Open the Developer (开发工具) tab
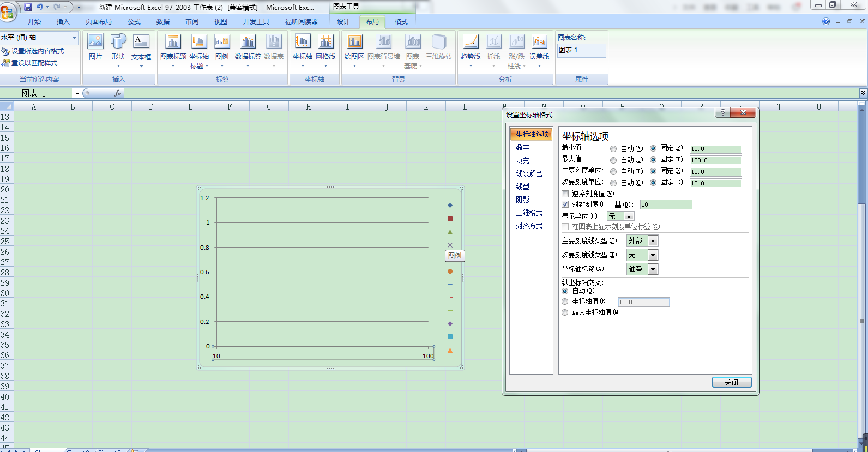Screen dimensions: 868x452 coord(256,22)
